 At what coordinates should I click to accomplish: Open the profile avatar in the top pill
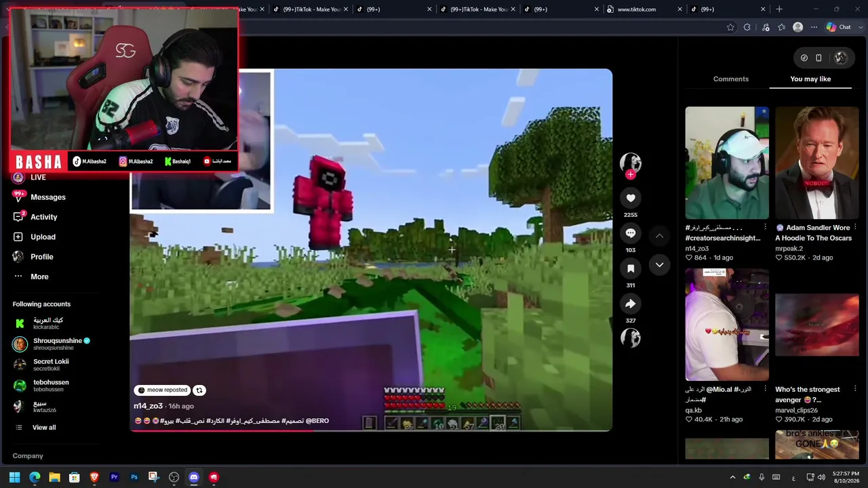tap(841, 58)
